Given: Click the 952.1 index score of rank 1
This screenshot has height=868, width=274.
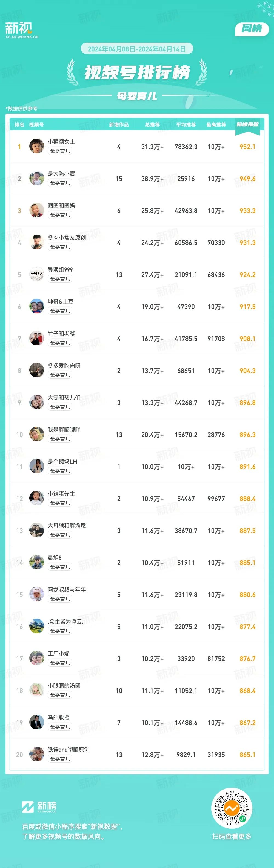Looking at the screenshot, I should [x=247, y=147].
